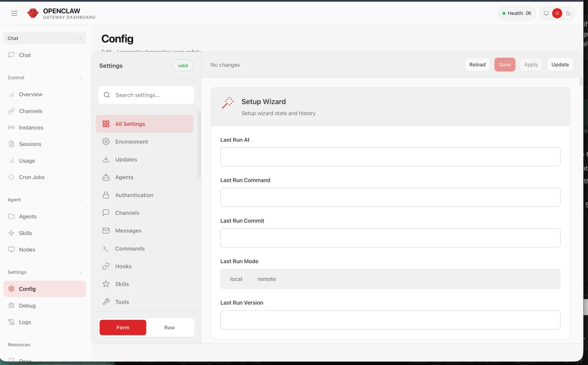Open the Nodes page
The height and width of the screenshot is (365, 588).
(45, 249)
